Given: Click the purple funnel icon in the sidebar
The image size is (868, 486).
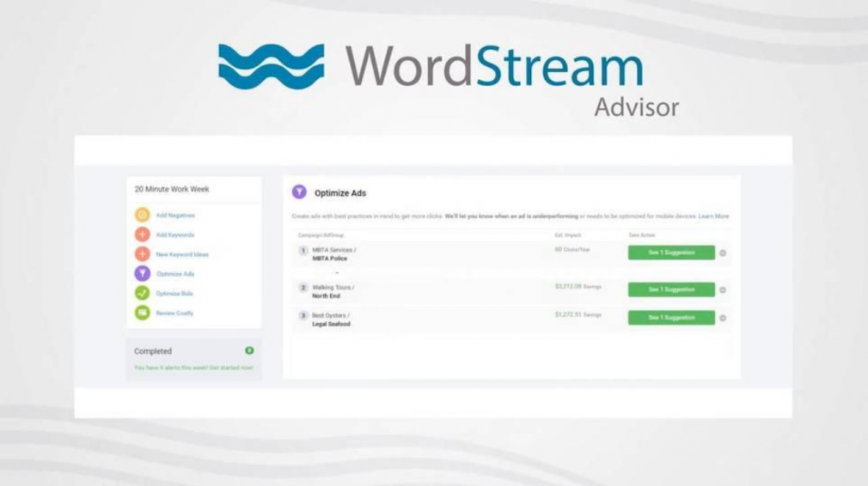Looking at the screenshot, I should pos(143,273).
